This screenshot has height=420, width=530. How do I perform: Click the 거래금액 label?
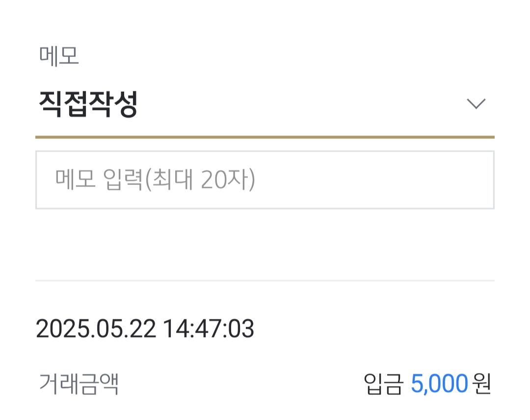tap(79, 384)
